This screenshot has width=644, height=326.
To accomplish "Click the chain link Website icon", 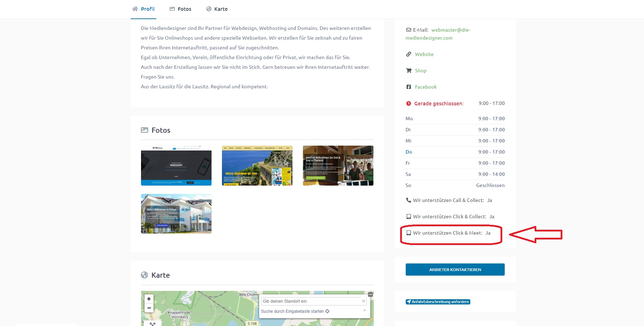I will pos(409,54).
